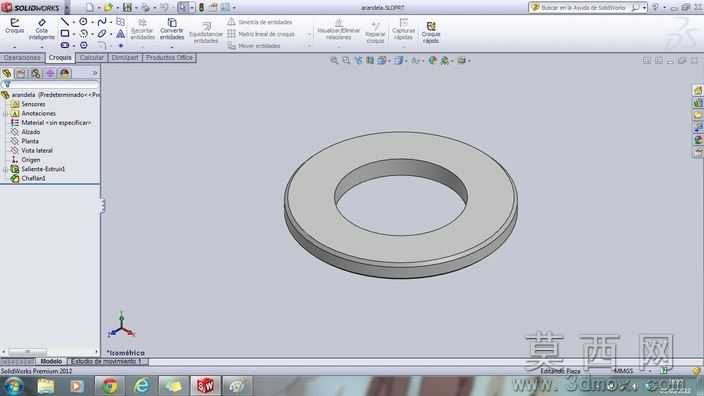Open Internet Explorer from taskbar
Viewport: 704px width, 396px height.
pos(142,386)
